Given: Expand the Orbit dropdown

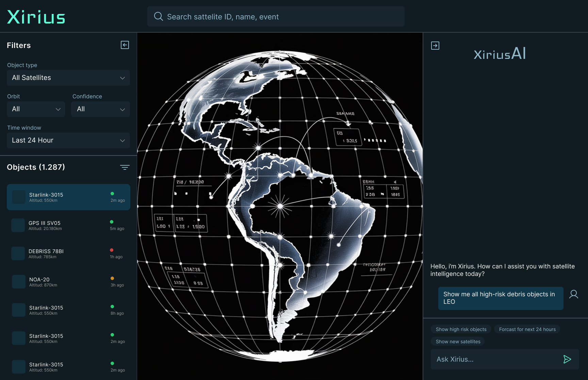Looking at the screenshot, I should click(x=36, y=109).
